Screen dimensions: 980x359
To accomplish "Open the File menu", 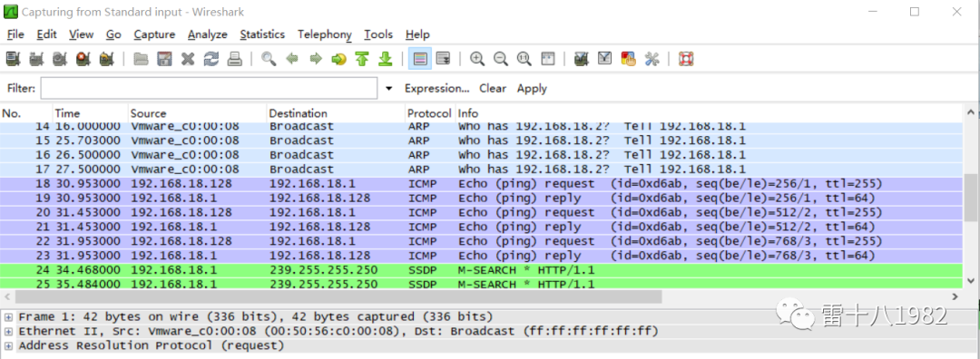I will point(15,34).
